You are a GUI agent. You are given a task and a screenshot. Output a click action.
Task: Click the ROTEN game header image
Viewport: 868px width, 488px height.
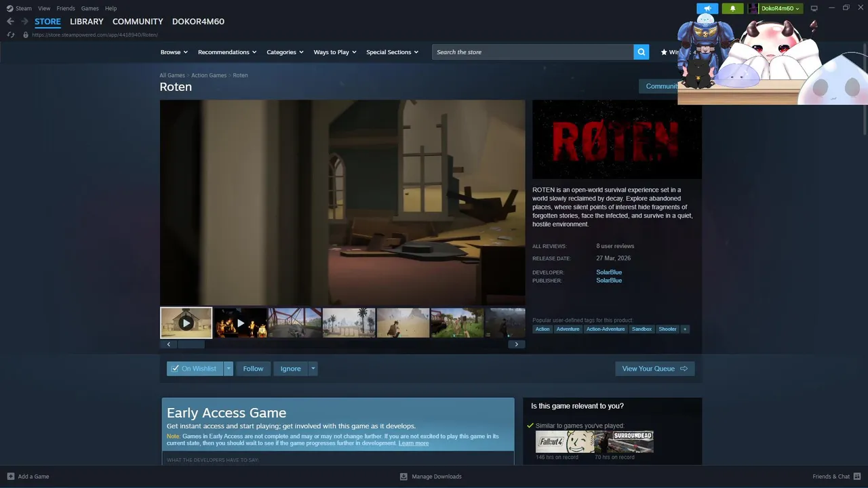(617, 140)
